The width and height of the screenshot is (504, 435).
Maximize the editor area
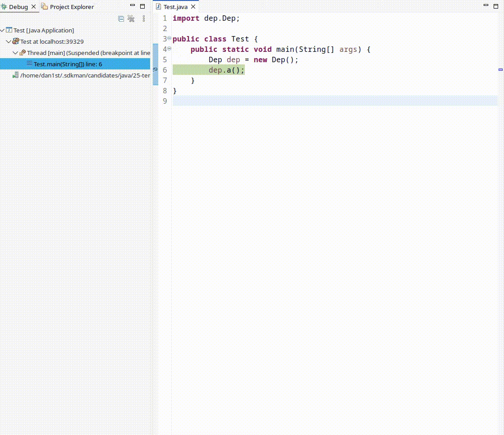click(x=495, y=6)
